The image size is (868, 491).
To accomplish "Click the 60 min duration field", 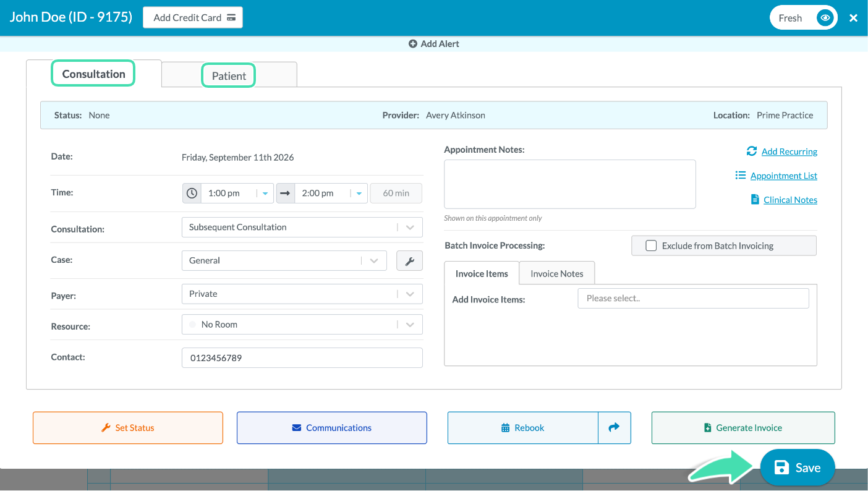I will point(396,193).
